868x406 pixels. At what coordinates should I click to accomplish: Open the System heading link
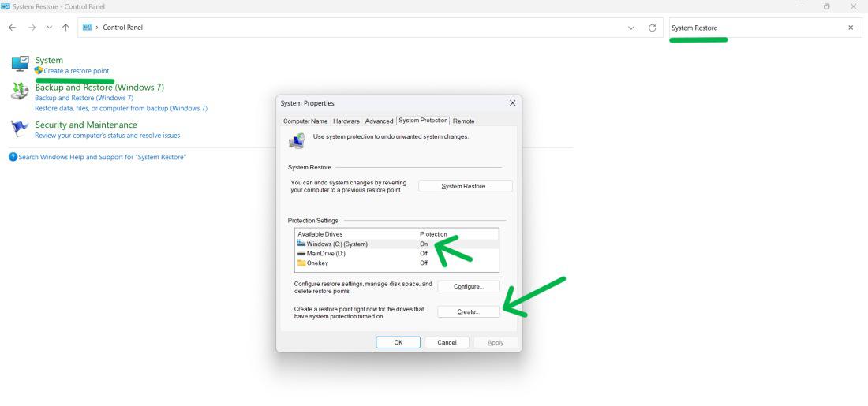coord(49,60)
